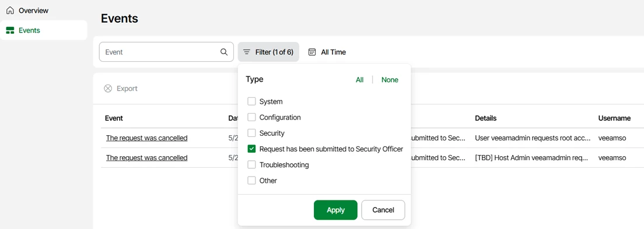644x229 pixels.
Task: Select the Other type checkbox
Action: coord(251,181)
